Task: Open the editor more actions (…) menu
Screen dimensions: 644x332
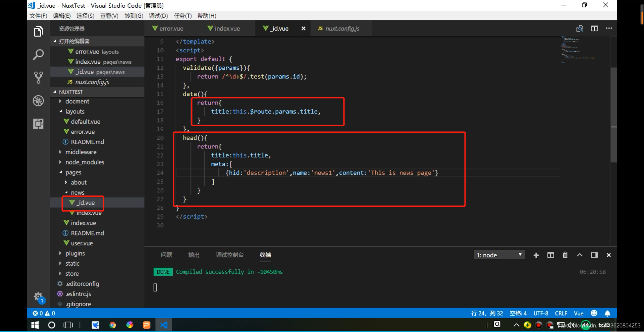Action: (609, 28)
